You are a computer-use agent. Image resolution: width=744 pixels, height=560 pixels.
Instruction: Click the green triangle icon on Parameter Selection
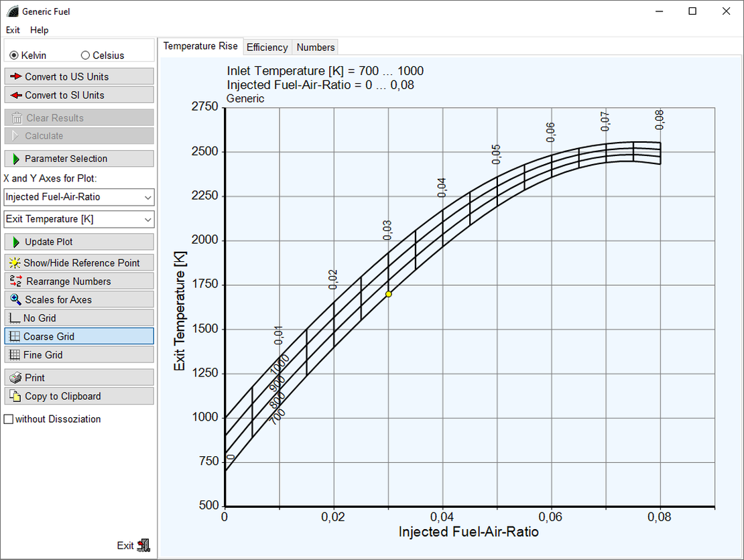pos(16,159)
